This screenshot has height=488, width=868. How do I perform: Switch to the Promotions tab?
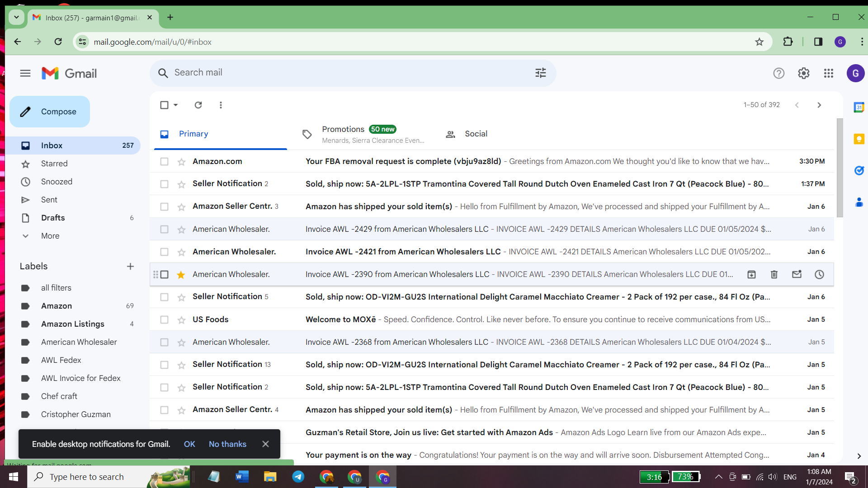point(363,134)
